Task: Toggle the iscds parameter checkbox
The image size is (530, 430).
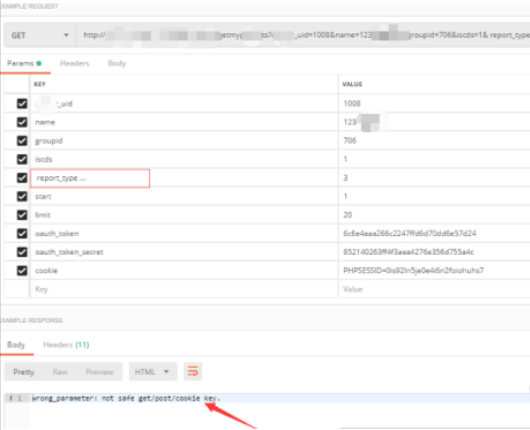Action: point(22,159)
